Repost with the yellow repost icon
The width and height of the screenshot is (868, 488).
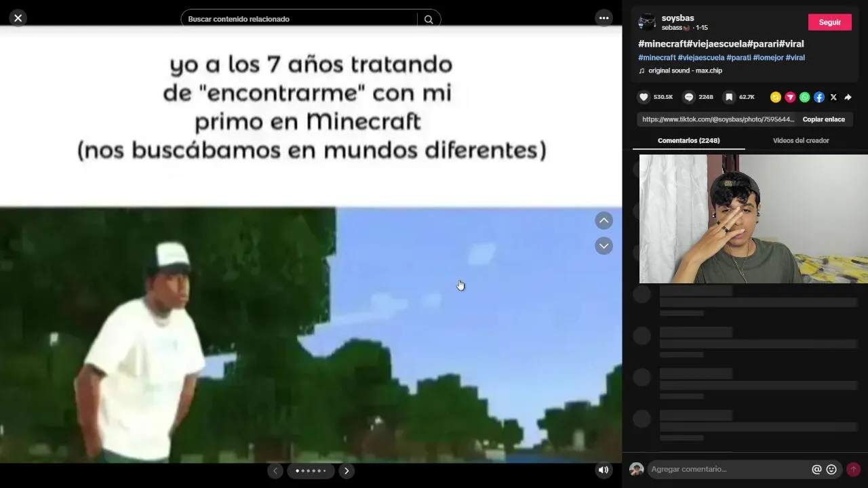(x=776, y=97)
